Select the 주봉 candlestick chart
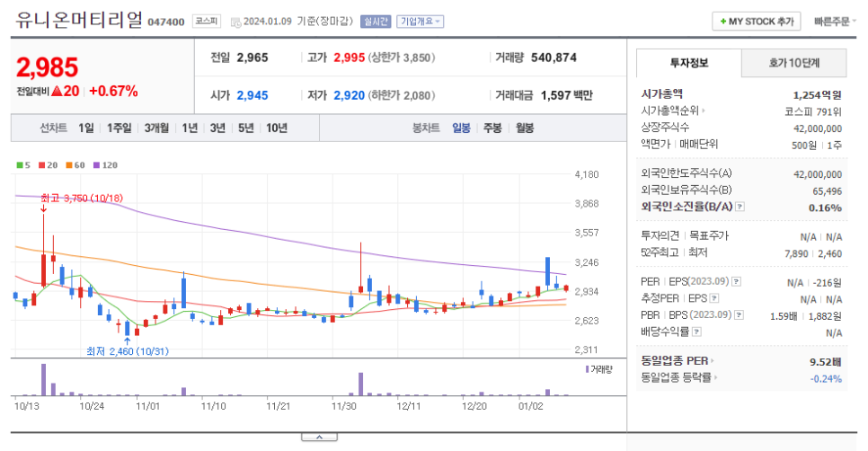Image resolution: width=868 pixels, height=451 pixels. tap(492, 128)
